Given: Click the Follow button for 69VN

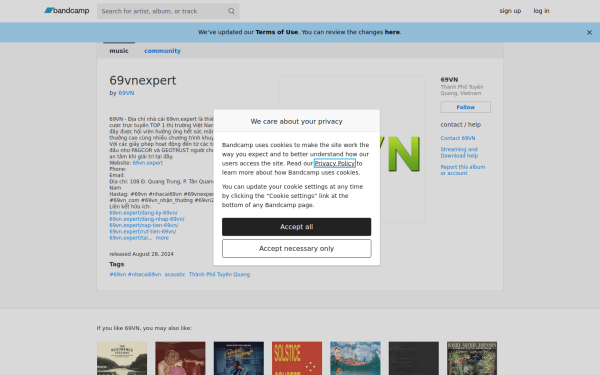Looking at the screenshot, I should point(466,107).
